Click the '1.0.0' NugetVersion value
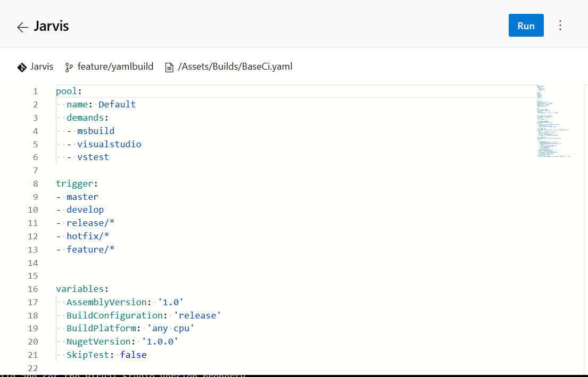 pos(160,341)
